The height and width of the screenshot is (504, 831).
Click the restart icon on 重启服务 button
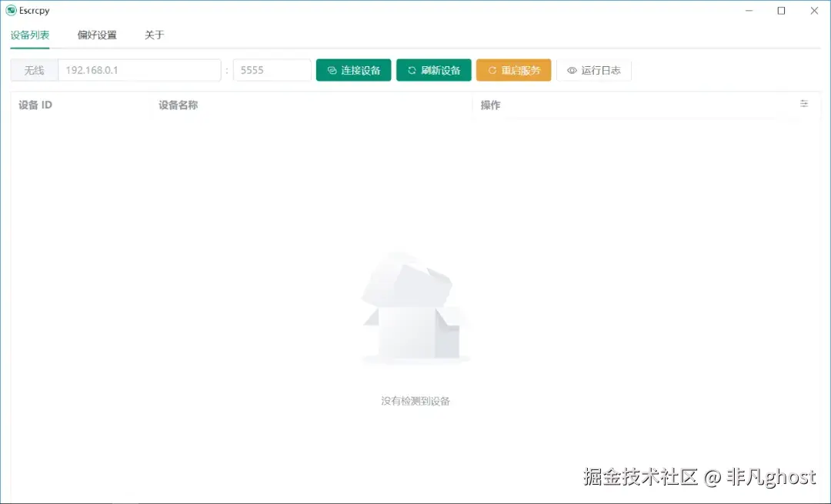[x=490, y=70]
